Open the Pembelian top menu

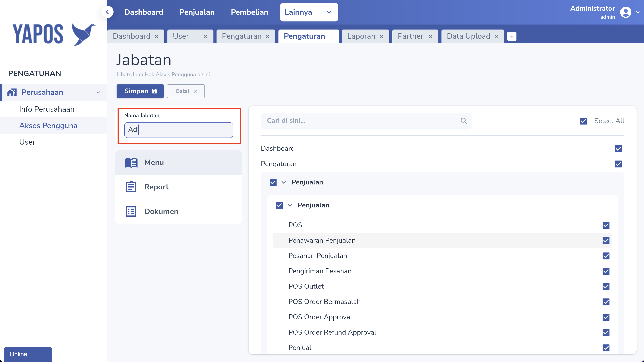250,12
